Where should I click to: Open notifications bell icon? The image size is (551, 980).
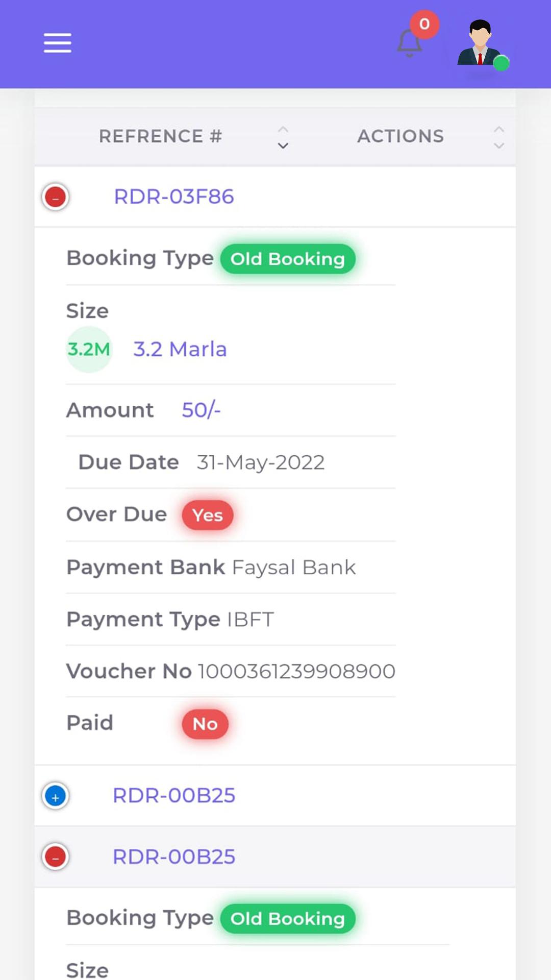[409, 43]
